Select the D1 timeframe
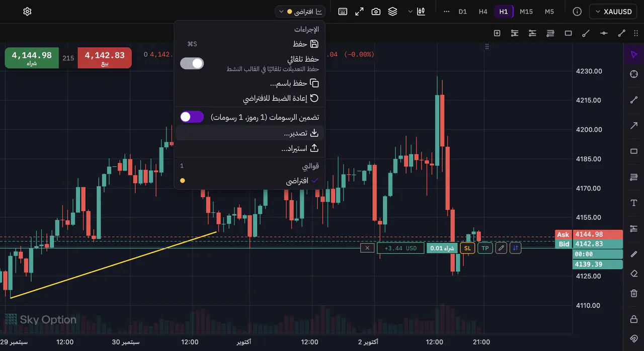644x351 pixels. click(x=463, y=12)
